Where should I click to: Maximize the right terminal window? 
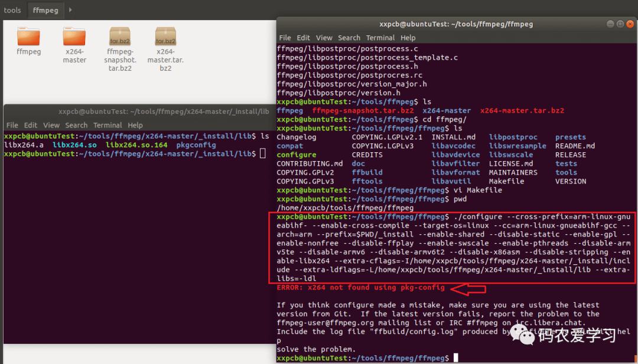point(620,24)
